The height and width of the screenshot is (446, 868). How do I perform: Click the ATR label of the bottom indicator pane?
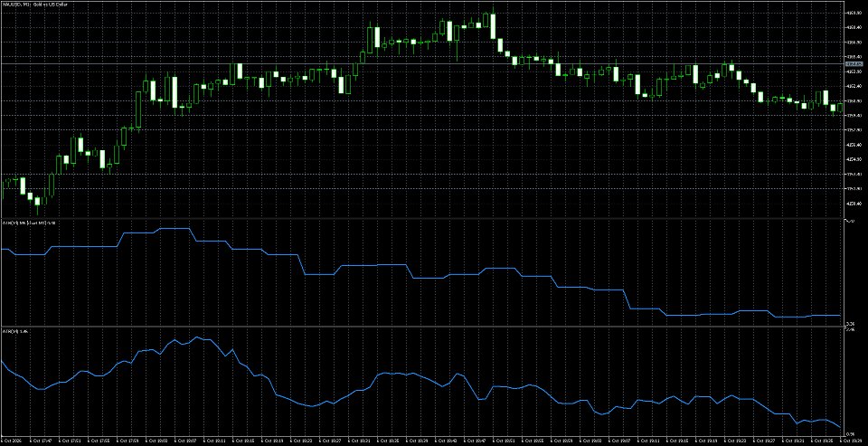click(x=14, y=331)
